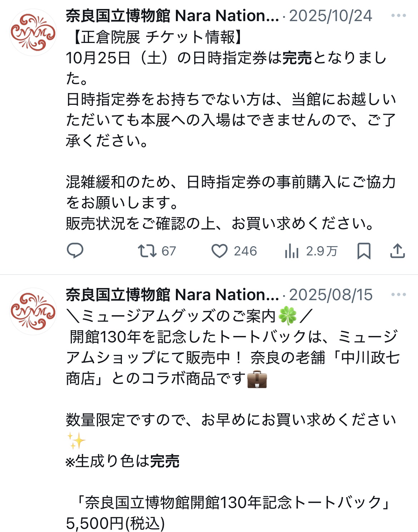
Task: Tap the 5,500円(税込) price line
Action: coord(115,523)
